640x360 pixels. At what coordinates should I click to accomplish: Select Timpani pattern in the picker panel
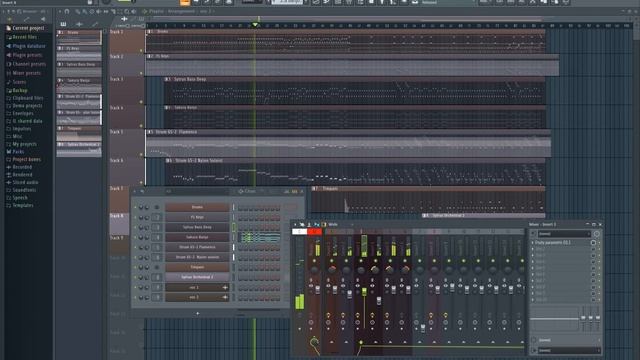(79, 133)
